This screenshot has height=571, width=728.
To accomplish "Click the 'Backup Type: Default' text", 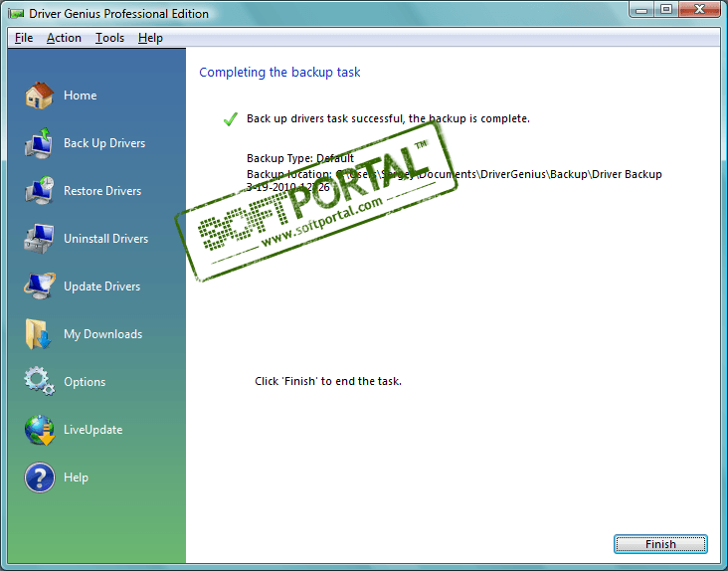I will [300, 158].
